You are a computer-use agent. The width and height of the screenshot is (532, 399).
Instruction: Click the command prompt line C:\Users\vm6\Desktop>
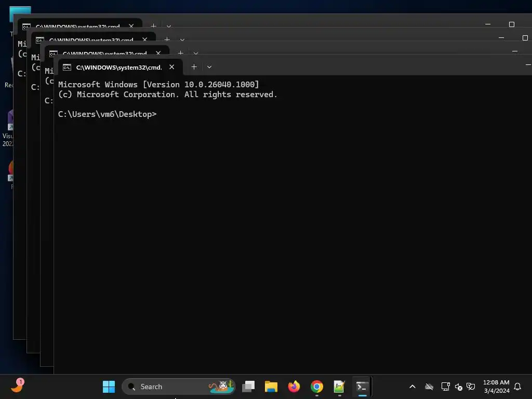point(107,114)
